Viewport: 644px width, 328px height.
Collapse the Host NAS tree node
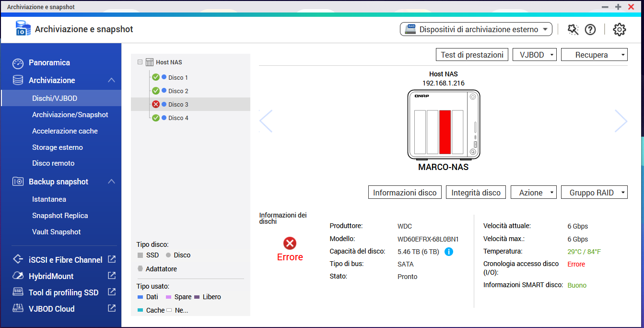(x=140, y=62)
